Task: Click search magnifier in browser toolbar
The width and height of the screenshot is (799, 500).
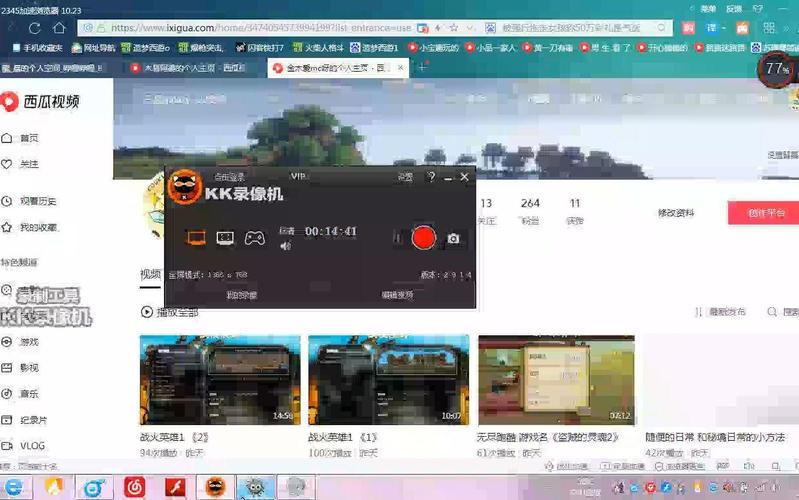Action: [661, 28]
